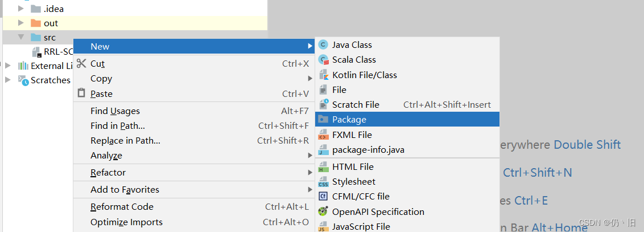Image resolution: width=644 pixels, height=232 pixels.
Task: Click the Ctrl+Shift+N shortcut text
Action: tap(538, 172)
